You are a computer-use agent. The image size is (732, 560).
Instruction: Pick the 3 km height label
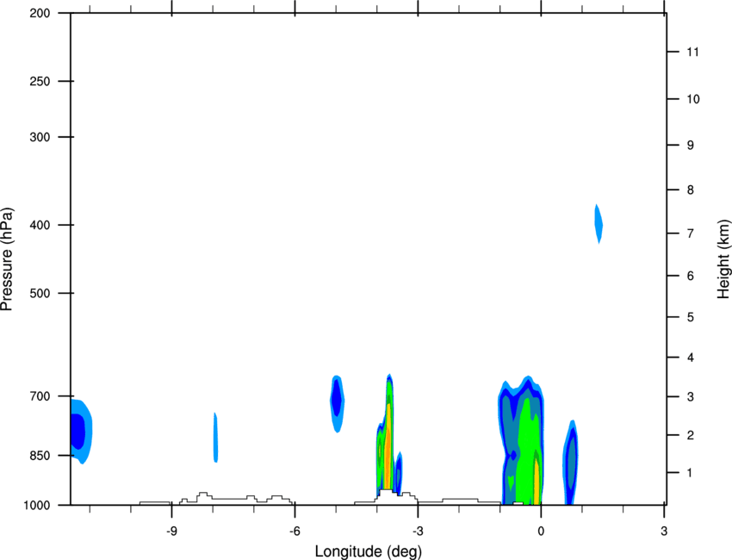[x=691, y=397]
